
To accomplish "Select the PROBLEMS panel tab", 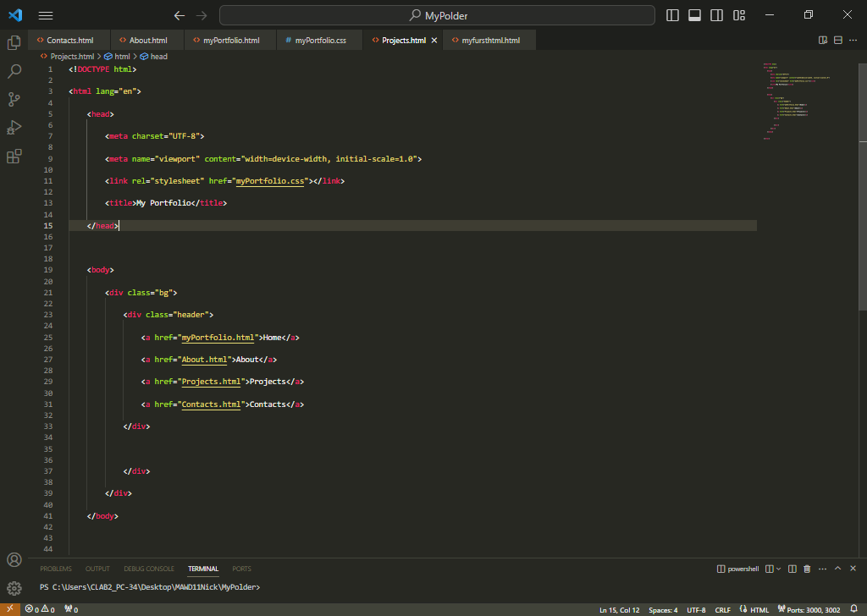I will tap(56, 569).
